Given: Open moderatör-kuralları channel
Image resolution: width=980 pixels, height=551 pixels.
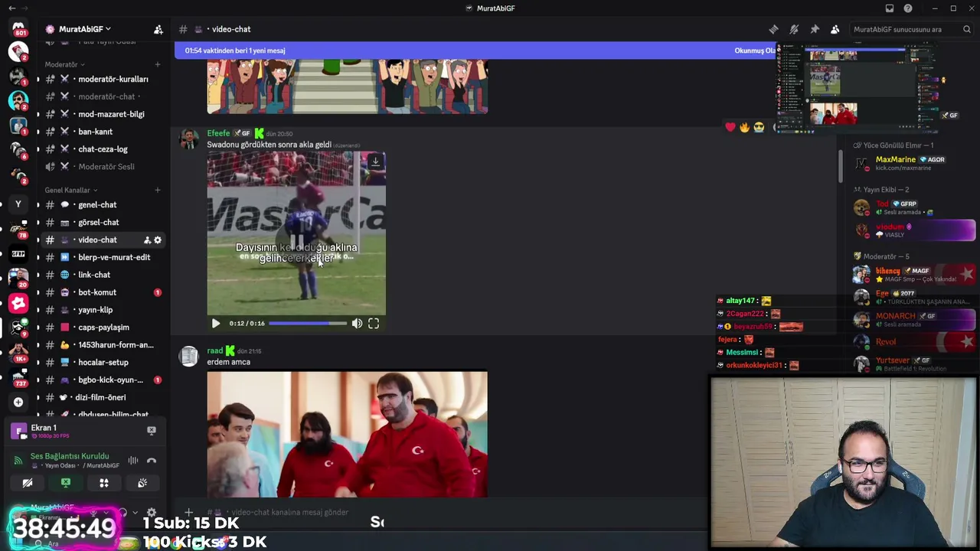Looking at the screenshot, I should tap(103, 79).
